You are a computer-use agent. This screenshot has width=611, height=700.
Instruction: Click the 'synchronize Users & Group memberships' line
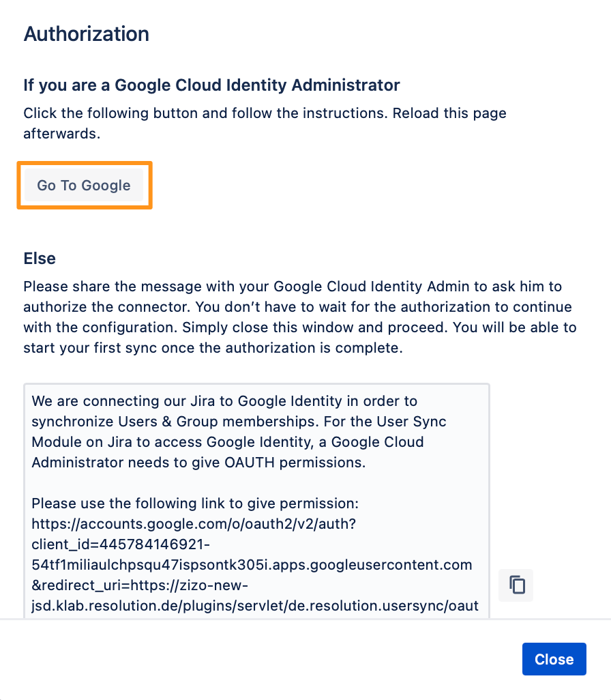point(239,422)
